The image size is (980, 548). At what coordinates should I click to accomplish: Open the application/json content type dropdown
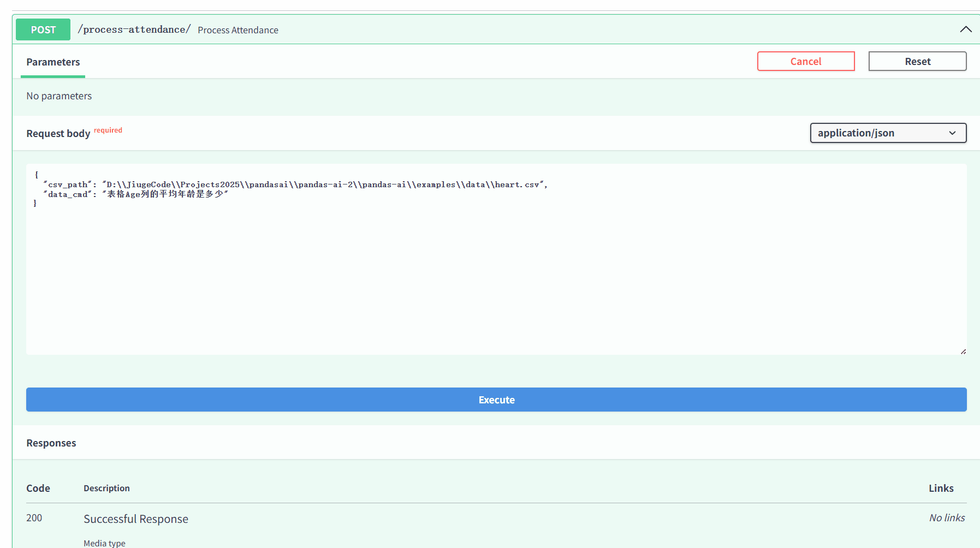click(x=888, y=133)
